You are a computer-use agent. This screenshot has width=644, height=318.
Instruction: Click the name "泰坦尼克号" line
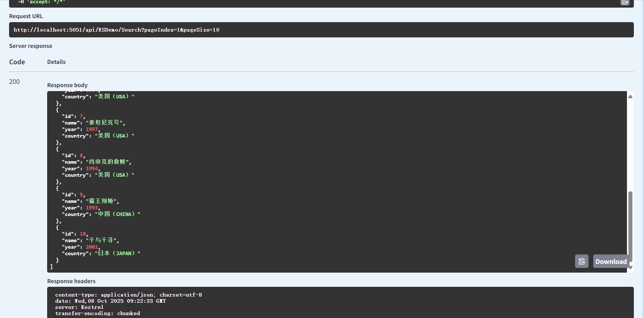[94, 123]
